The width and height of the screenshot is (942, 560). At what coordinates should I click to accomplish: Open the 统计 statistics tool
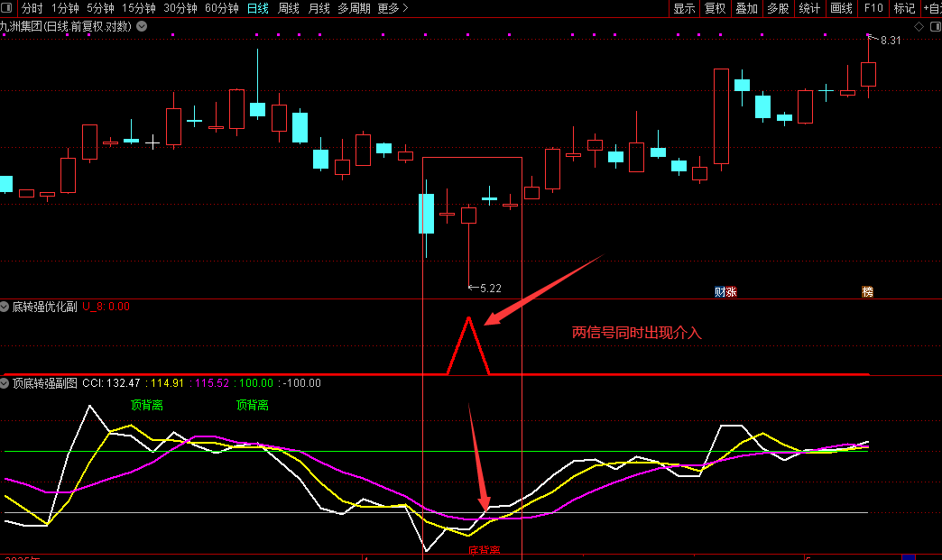point(810,8)
